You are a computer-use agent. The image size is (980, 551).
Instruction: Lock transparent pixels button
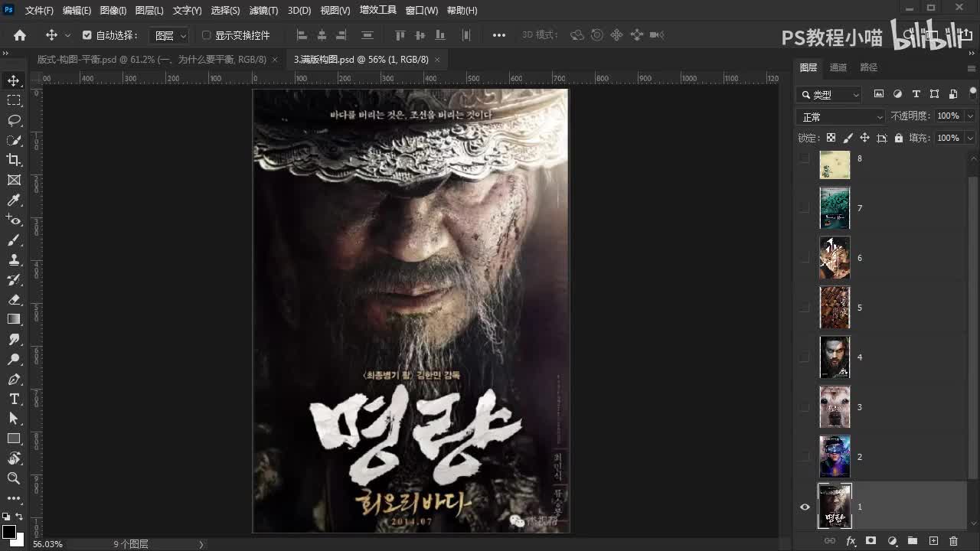tap(831, 138)
